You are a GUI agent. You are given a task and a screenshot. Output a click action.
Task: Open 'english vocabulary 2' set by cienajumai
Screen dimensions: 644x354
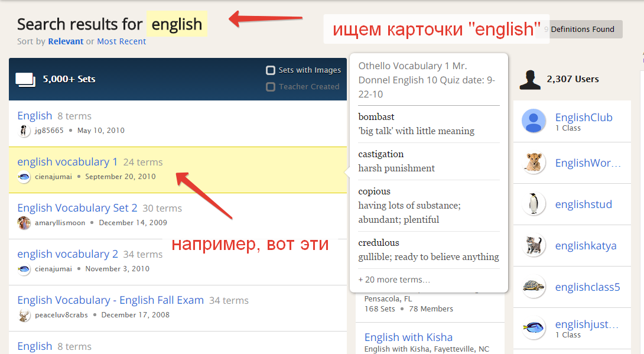pyautogui.click(x=67, y=254)
